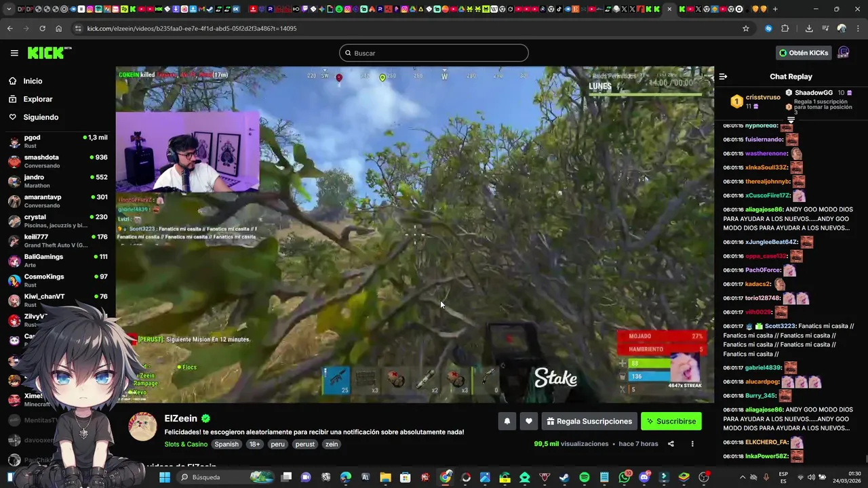The image size is (868, 488).
Task: Click the perust tag
Action: pos(305,445)
